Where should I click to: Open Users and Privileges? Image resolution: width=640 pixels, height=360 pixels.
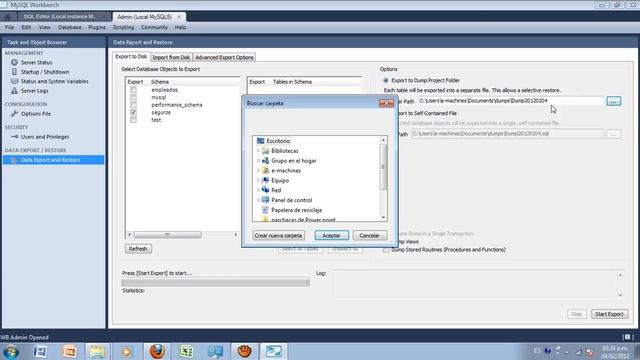45,137
